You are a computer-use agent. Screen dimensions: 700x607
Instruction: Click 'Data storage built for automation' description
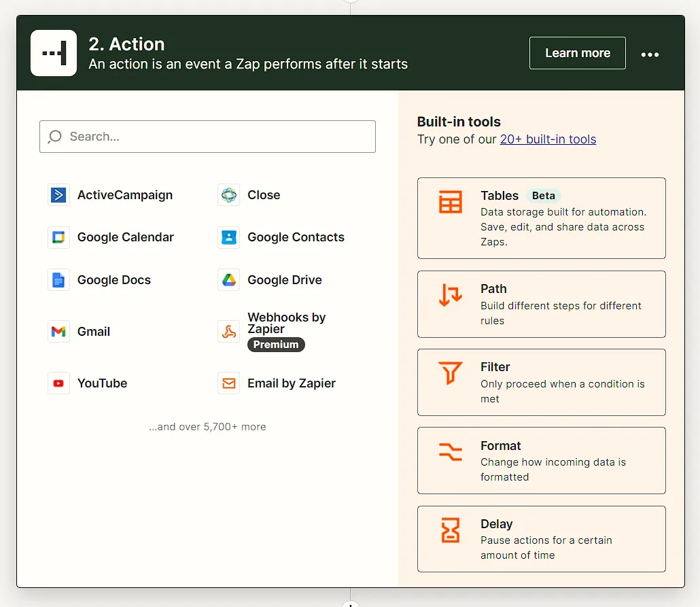tap(563, 227)
